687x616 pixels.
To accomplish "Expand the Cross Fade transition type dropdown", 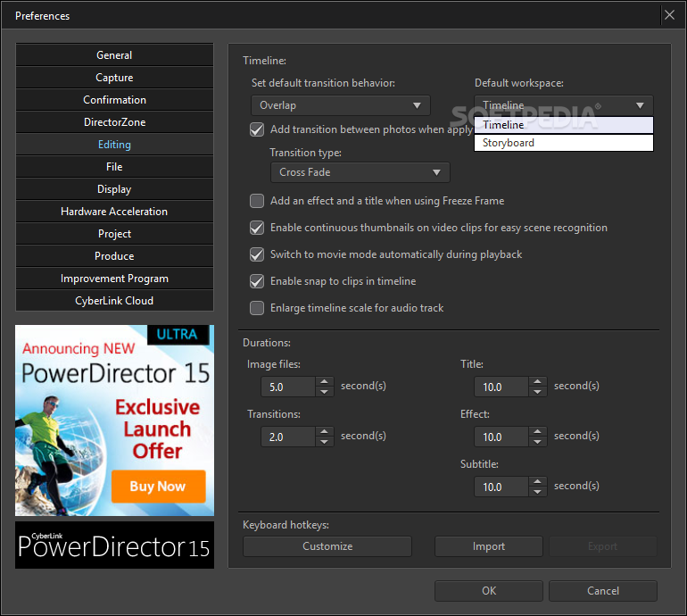I will pyautogui.click(x=360, y=172).
